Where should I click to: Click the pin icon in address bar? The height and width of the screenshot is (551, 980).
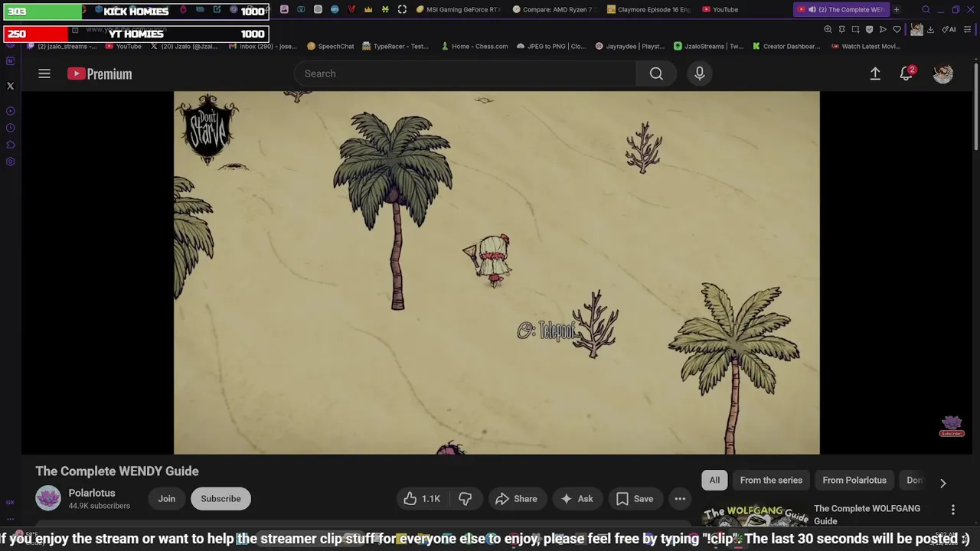(841, 29)
